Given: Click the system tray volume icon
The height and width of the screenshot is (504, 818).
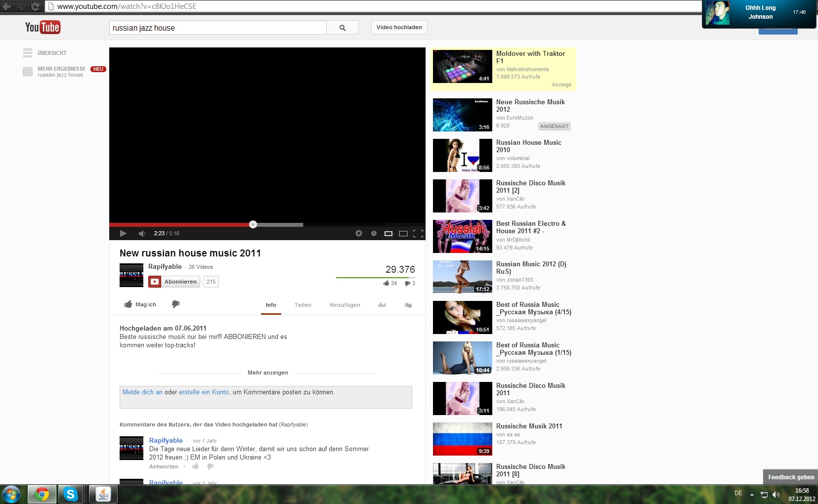Looking at the screenshot, I should 776,494.
